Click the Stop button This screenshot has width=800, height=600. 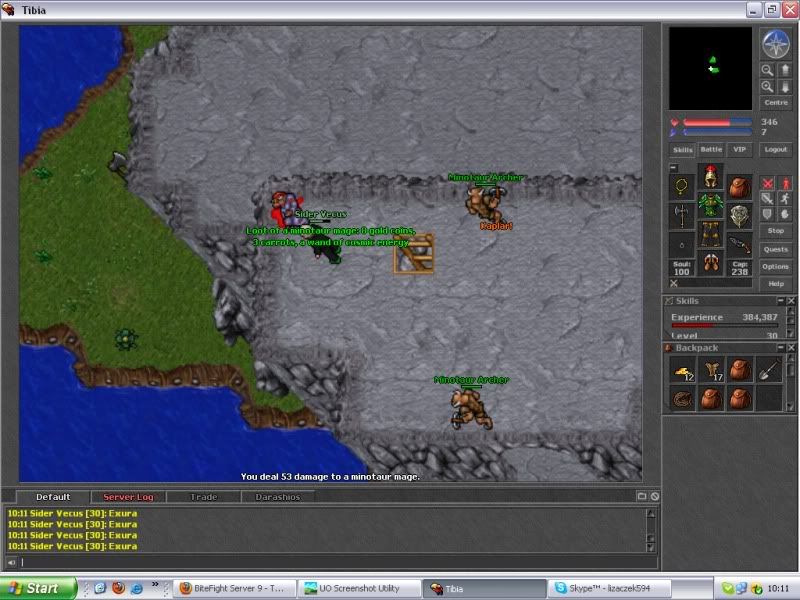[x=776, y=231]
